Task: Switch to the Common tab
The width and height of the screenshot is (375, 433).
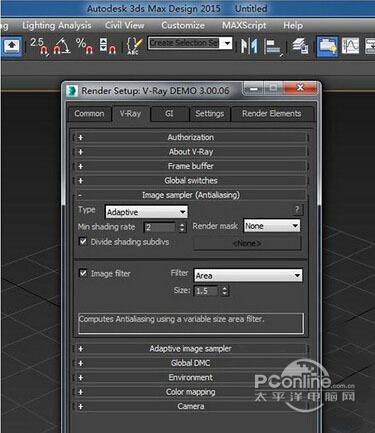Action: tap(89, 114)
